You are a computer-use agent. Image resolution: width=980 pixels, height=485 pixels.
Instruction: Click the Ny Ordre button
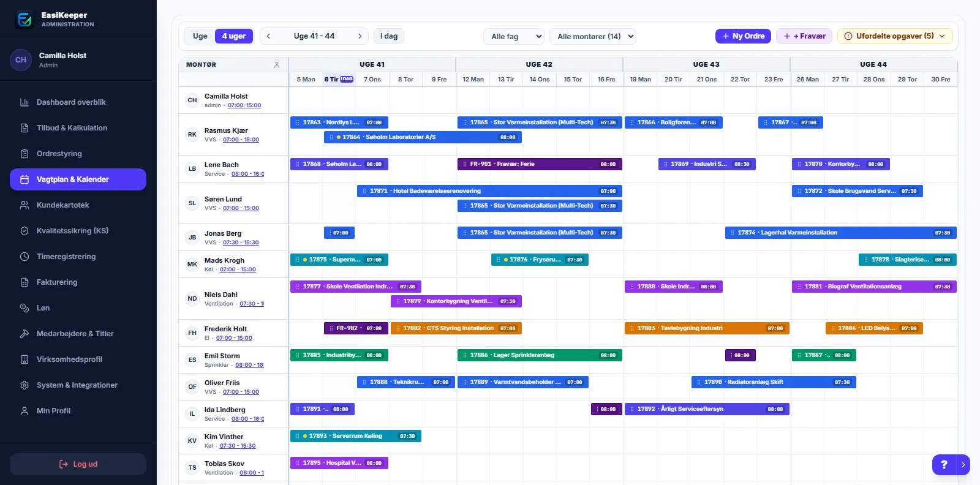[x=743, y=36]
